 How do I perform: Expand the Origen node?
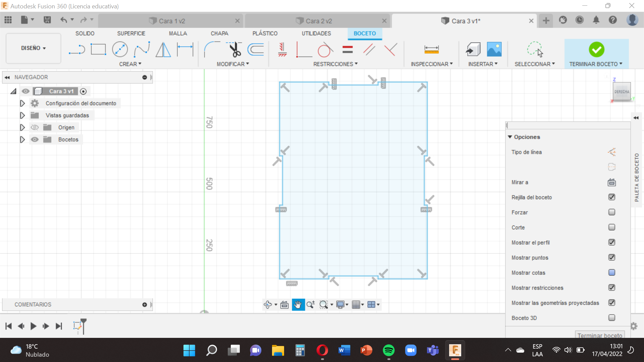[22, 127]
